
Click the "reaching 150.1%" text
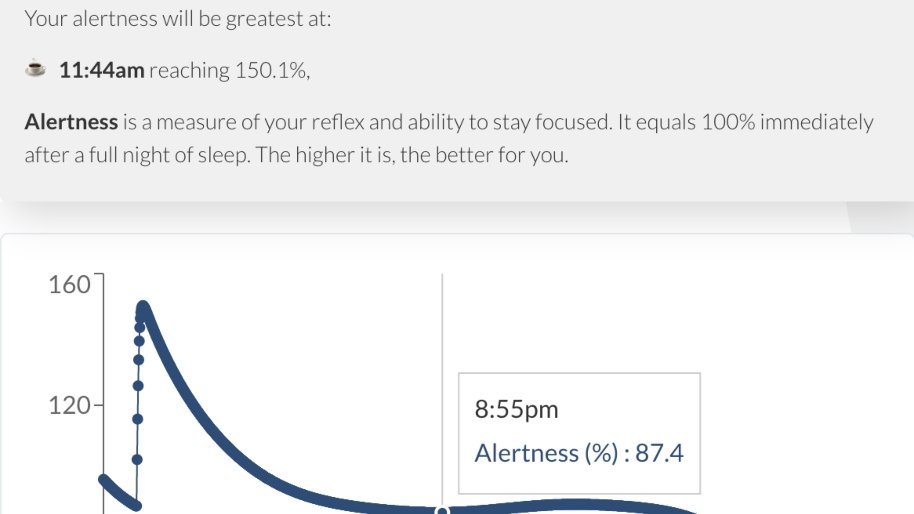point(229,70)
